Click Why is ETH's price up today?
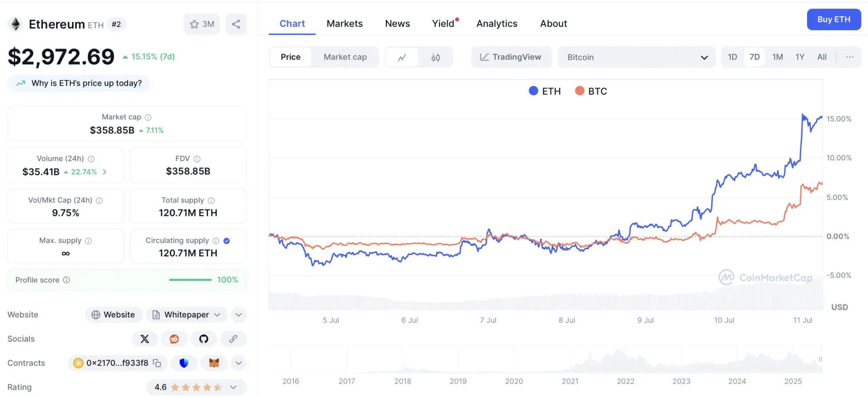868x398 pixels. point(79,83)
